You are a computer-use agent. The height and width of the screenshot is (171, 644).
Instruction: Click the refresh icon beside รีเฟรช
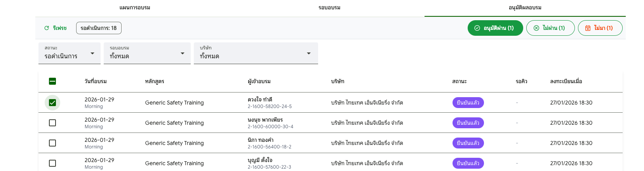click(x=47, y=28)
